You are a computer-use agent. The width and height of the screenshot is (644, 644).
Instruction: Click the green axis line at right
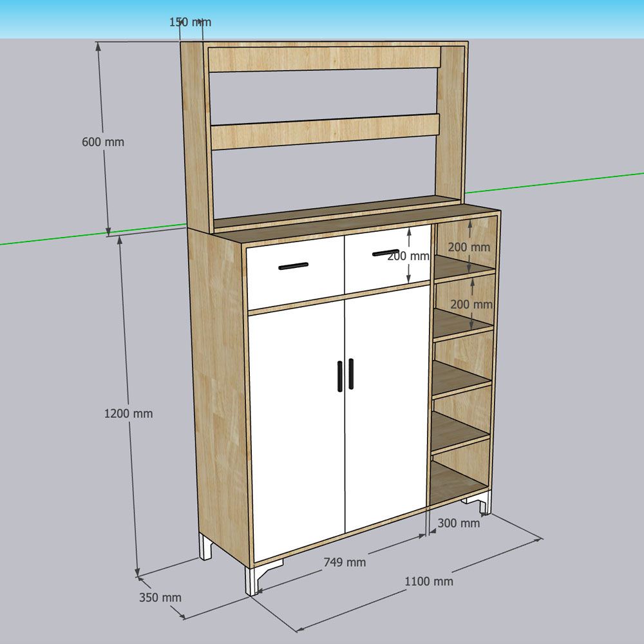coord(554,183)
